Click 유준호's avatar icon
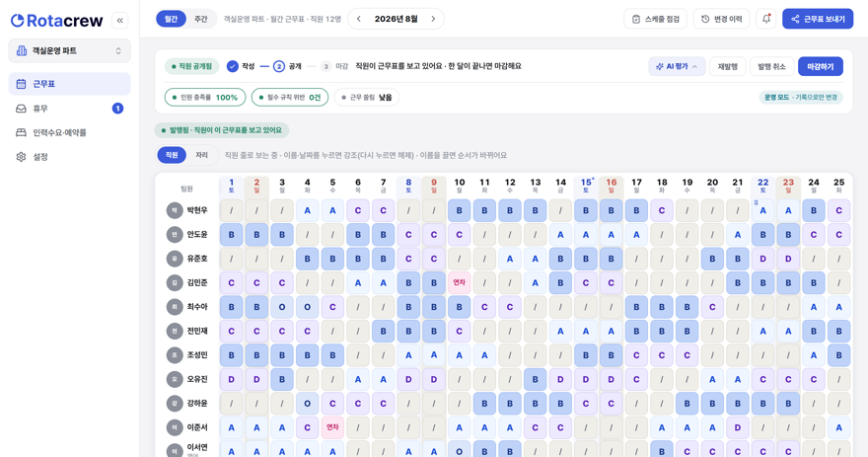 coord(175,259)
